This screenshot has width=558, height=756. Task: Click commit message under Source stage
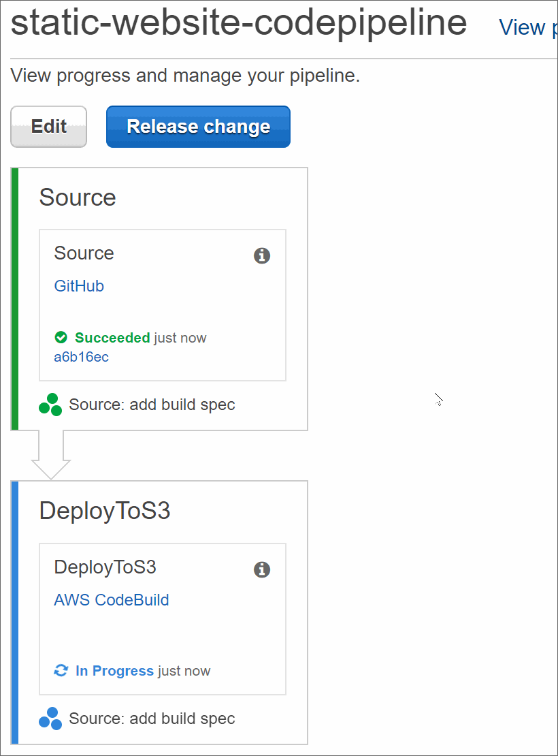coord(152,405)
